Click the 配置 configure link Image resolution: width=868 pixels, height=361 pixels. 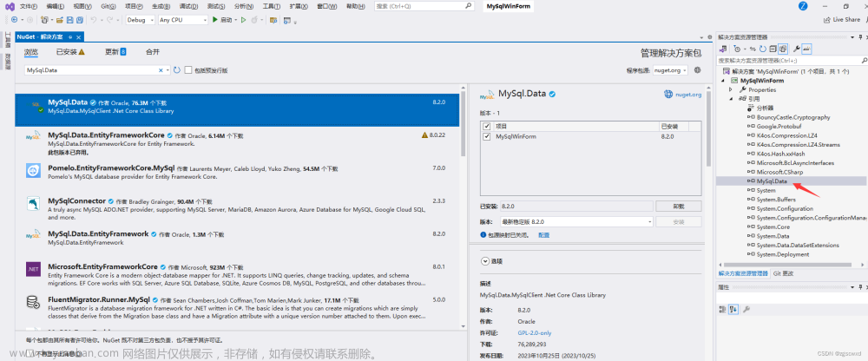(543, 235)
